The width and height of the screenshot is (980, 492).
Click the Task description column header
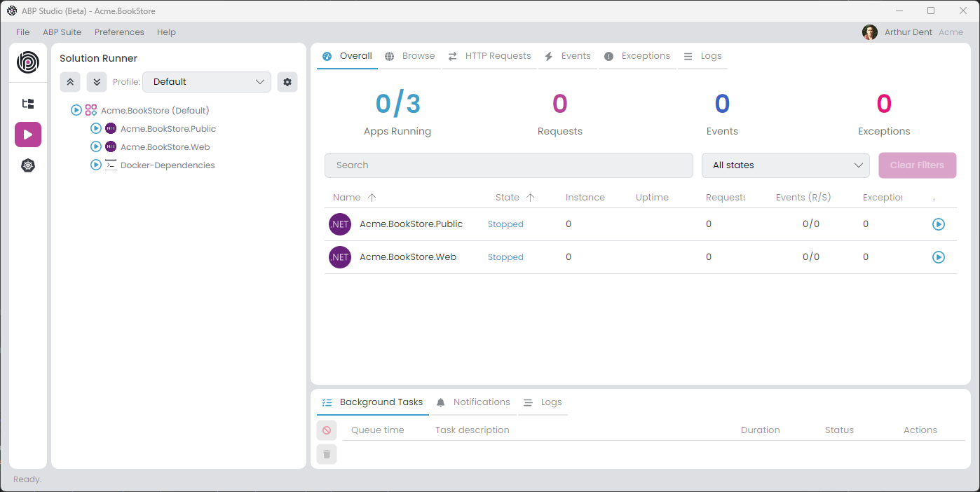point(472,430)
